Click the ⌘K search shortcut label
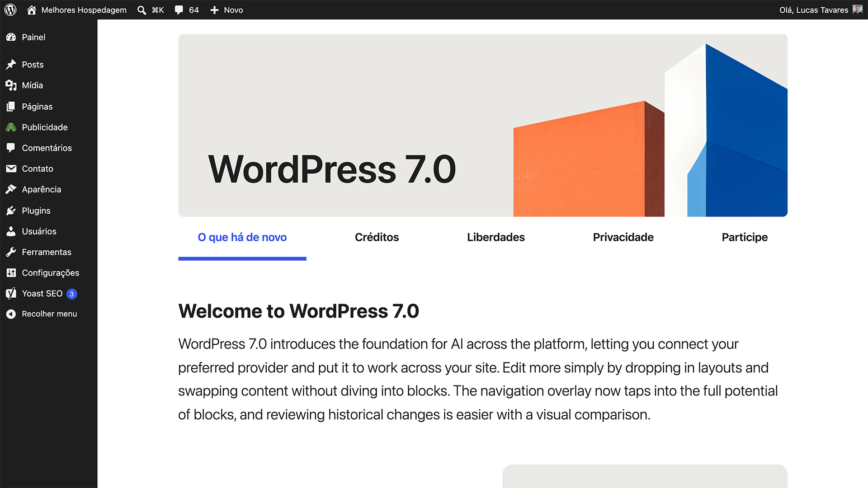The width and height of the screenshot is (868, 488). [x=158, y=10]
